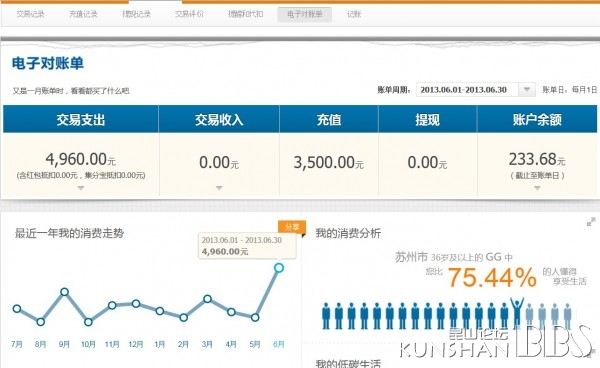Viewport: 600px width, 368px height.
Task: Select the 1月 data point on chart
Action: pos(160,311)
